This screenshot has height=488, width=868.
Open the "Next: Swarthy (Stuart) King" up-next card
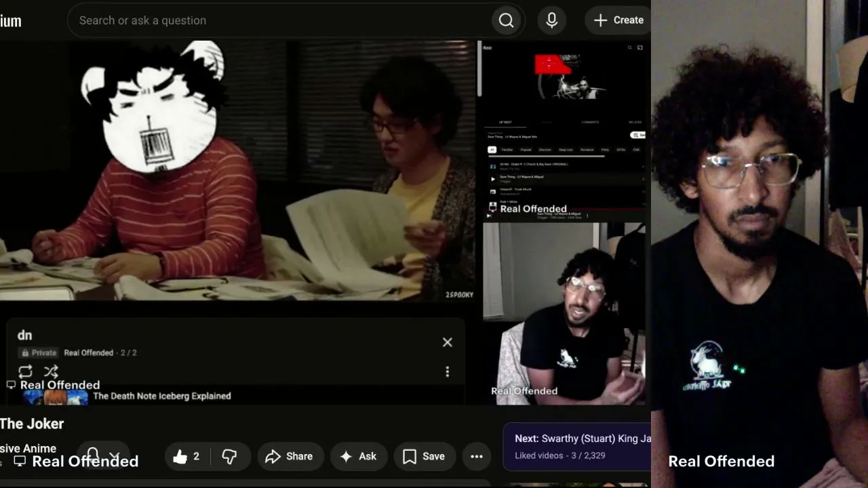[x=577, y=447]
